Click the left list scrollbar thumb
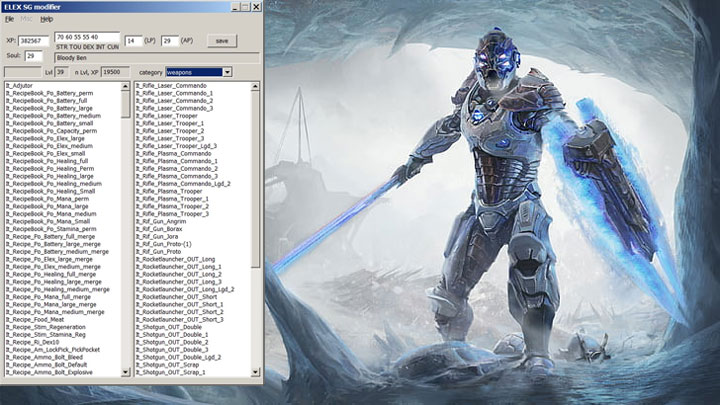Screen dimensions: 720x405 pyautogui.click(x=125, y=104)
